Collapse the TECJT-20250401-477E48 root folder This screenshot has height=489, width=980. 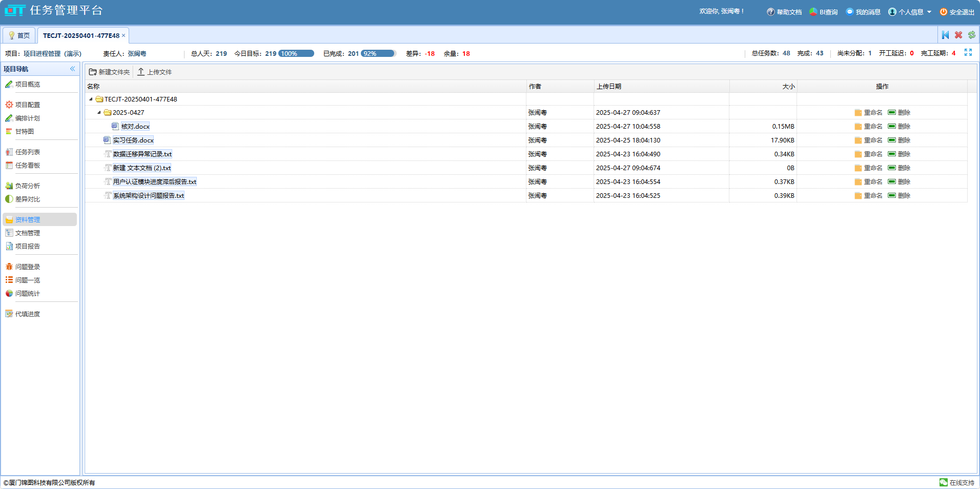(x=91, y=99)
